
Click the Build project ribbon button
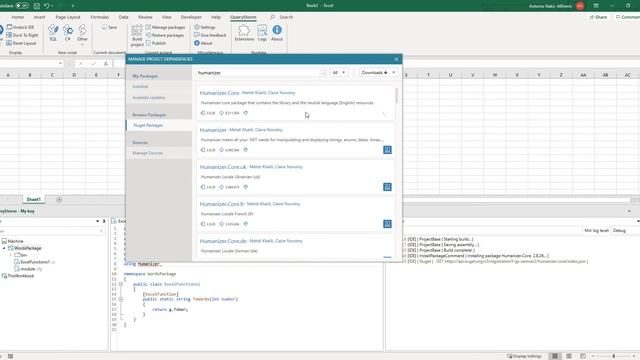(137, 36)
